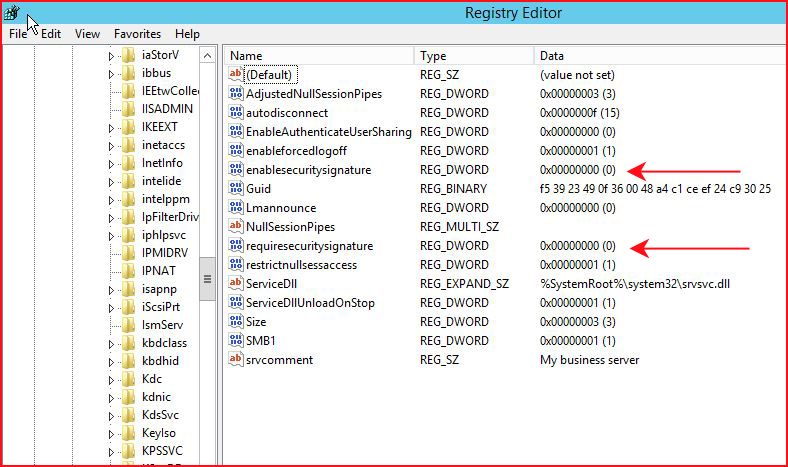The height and width of the screenshot is (467, 788).
Task: Select the kbdhid key in tree
Action: (160, 361)
